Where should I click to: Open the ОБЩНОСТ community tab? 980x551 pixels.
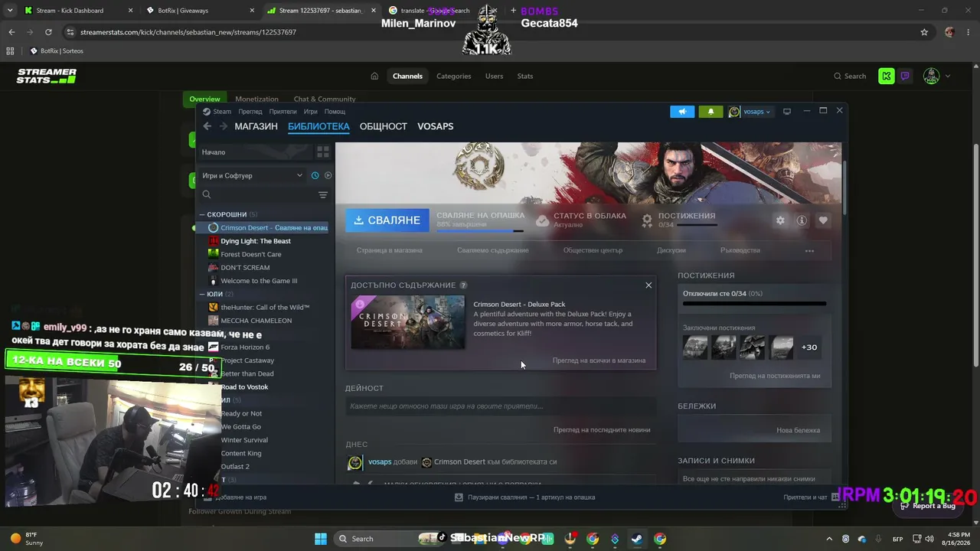coord(384,126)
